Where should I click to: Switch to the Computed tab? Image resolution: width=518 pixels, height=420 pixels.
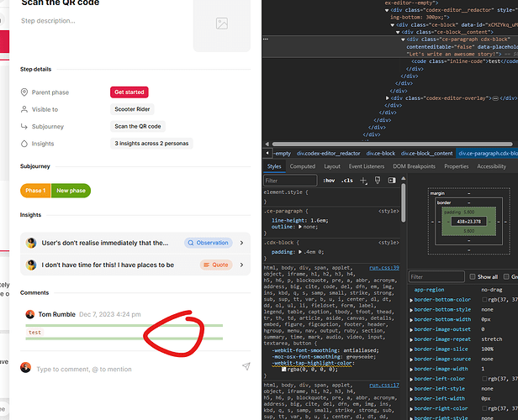pyautogui.click(x=303, y=166)
